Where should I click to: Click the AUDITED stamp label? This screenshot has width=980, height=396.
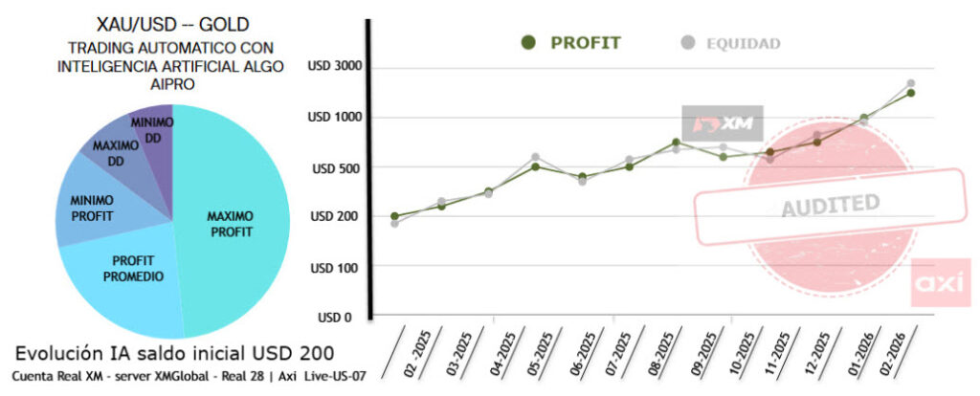[x=830, y=206]
